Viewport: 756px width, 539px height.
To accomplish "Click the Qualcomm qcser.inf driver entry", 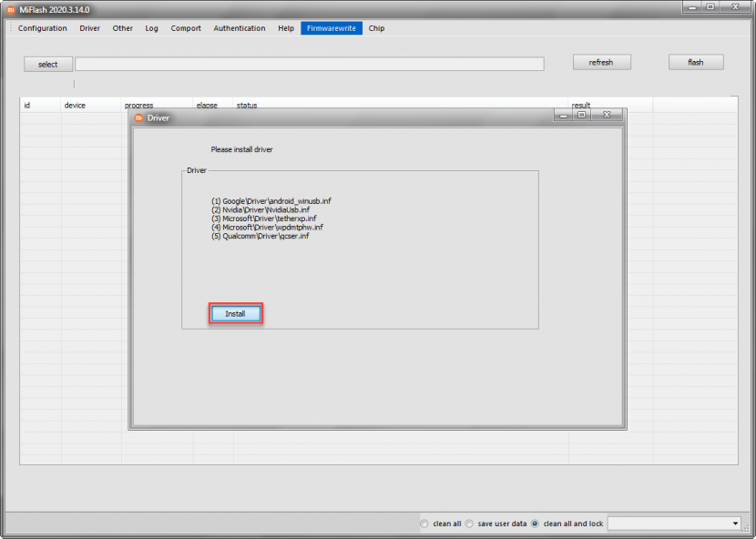I will pos(261,236).
